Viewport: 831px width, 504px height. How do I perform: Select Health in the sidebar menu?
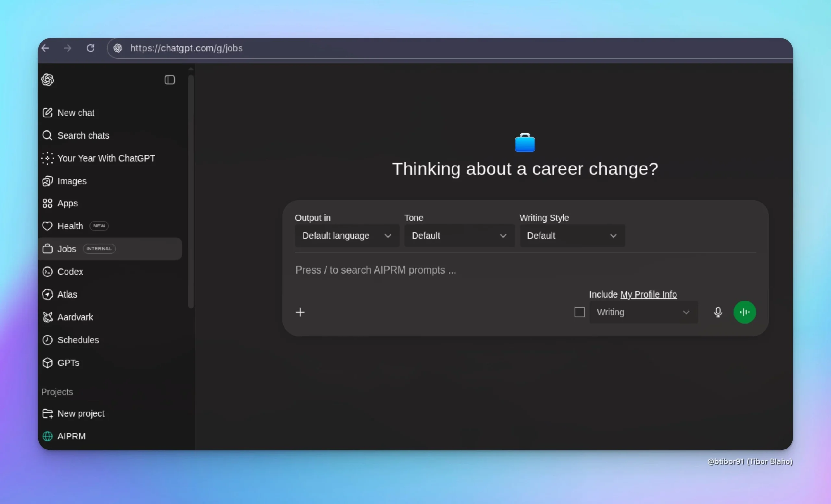pyautogui.click(x=70, y=226)
